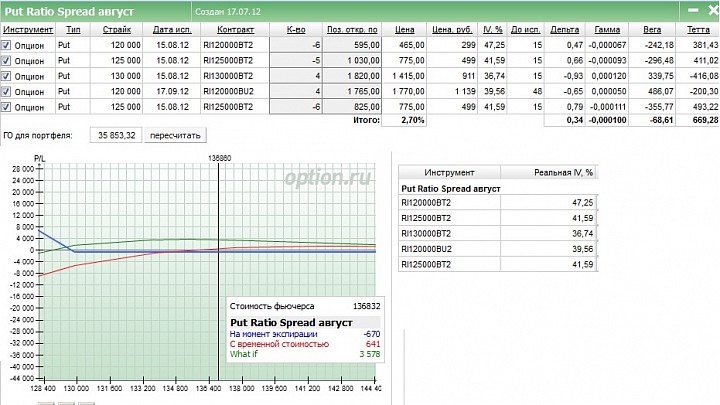Click the ГО для портфеля value field 35 853,32
The height and width of the screenshot is (405, 720).
click(116, 135)
